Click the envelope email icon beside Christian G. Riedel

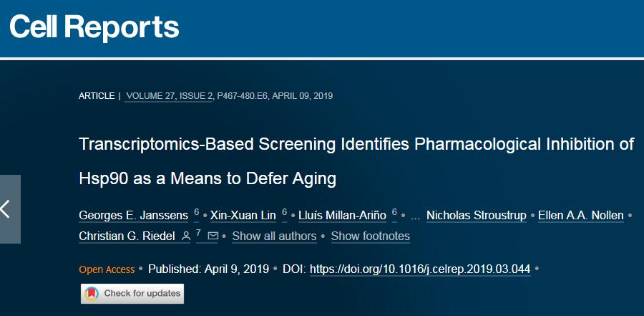tap(213, 236)
